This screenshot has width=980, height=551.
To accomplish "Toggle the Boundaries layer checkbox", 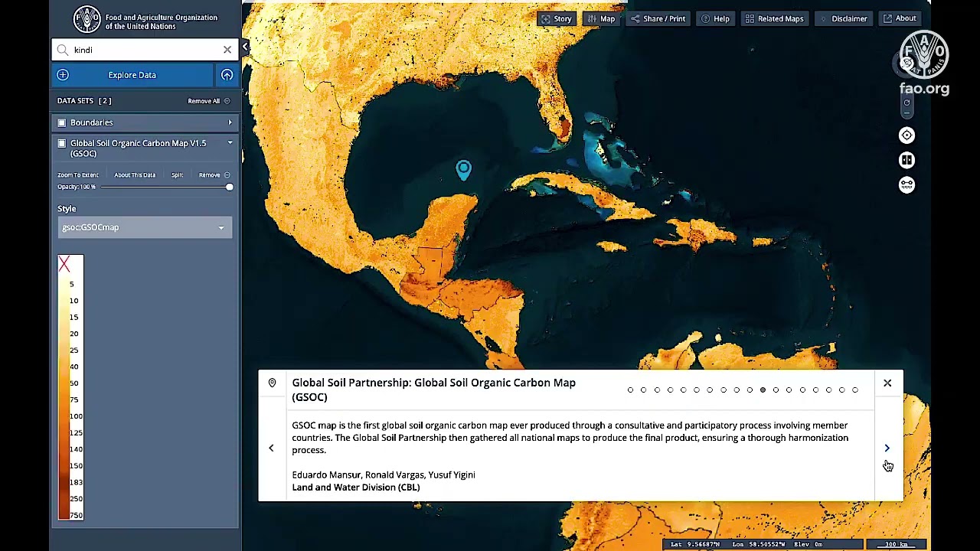I will coord(62,122).
